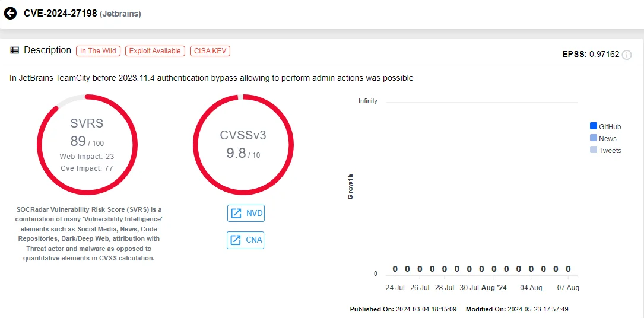Screen dimensions: 644x318
Task: Go back using the arrow icon
Action: click(x=10, y=14)
